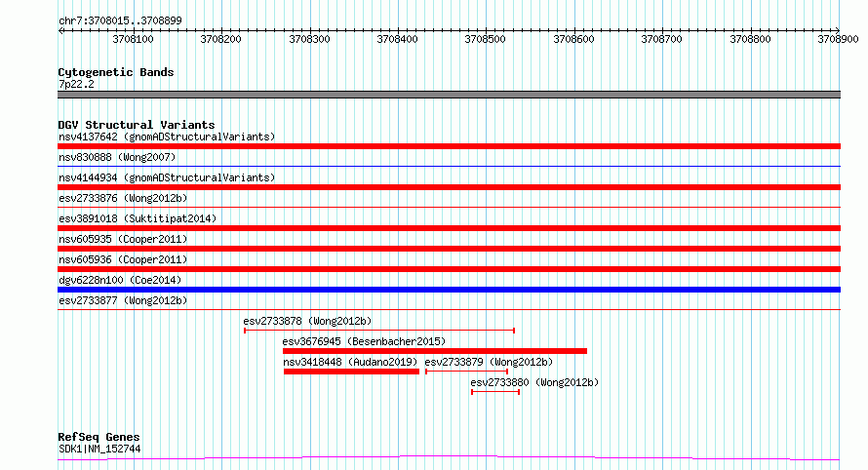Open the SDK1|NM_152744 gene label
The width and height of the screenshot is (868, 470).
99,449
